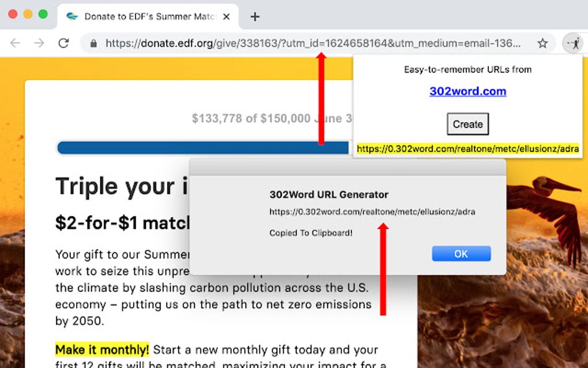Click the yellow highlighted generated URL
This screenshot has width=588, height=368.
point(468,149)
